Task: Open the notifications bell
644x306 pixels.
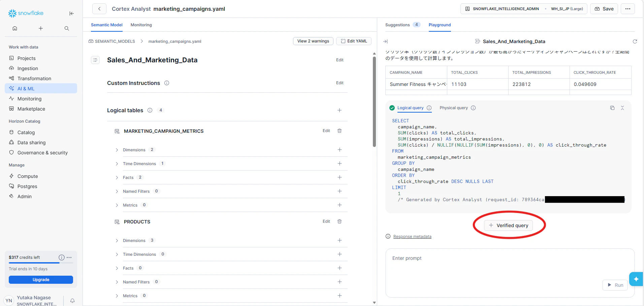Action: [x=72, y=301]
